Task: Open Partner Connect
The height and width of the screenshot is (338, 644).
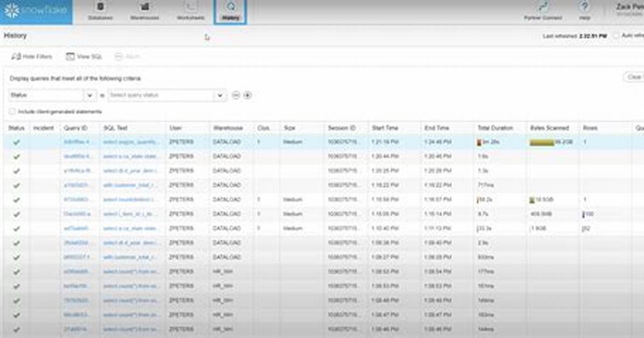Action: (543, 11)
